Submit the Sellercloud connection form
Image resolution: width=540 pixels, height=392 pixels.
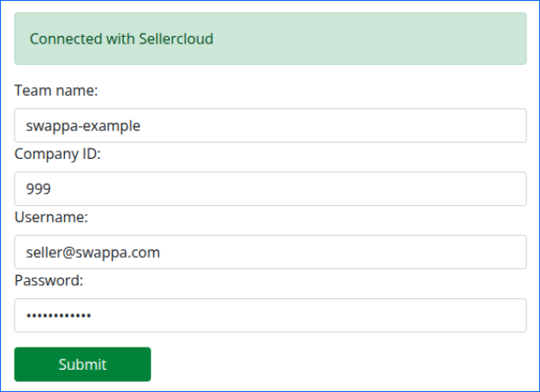pyautogui.click(x=82, y=364)
